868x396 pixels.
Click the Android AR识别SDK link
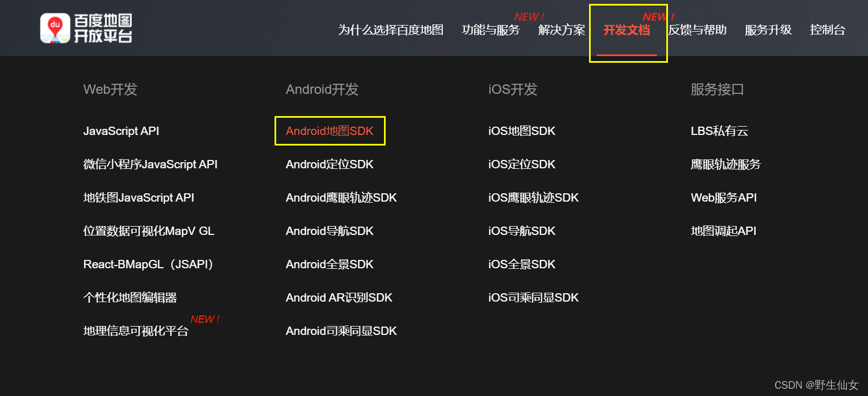click(x=339, y=298)
